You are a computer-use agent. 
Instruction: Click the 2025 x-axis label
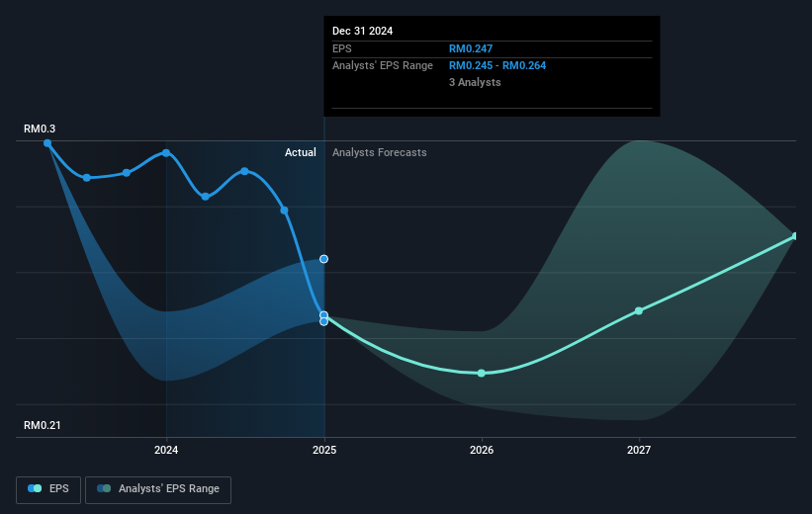click(x=324, y=451)
